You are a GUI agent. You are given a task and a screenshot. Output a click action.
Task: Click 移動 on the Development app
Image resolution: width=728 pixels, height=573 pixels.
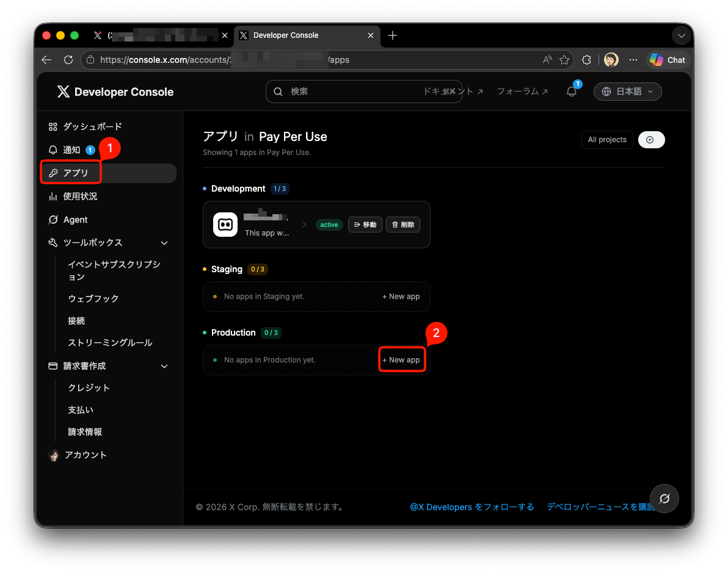[x=365, y=225]
